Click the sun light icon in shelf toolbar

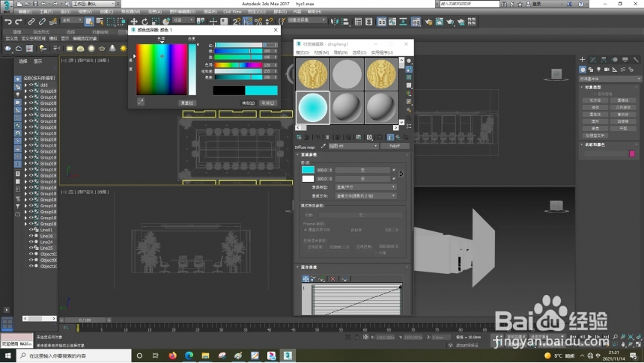click(124, 49)
